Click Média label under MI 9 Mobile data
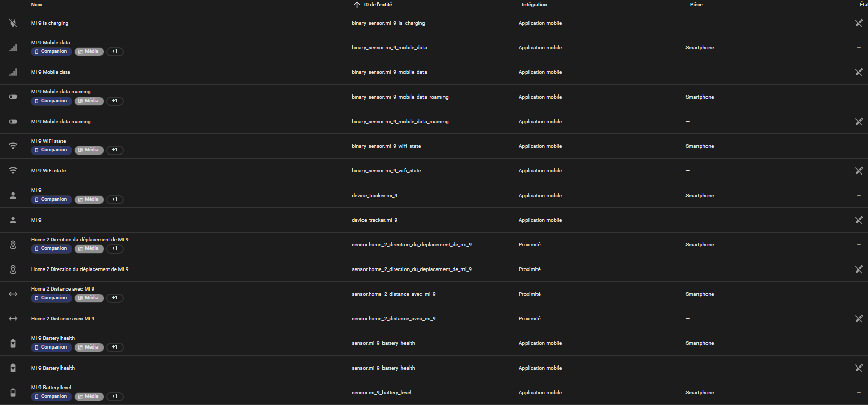 pyautogui.click(x=89, y=51)
